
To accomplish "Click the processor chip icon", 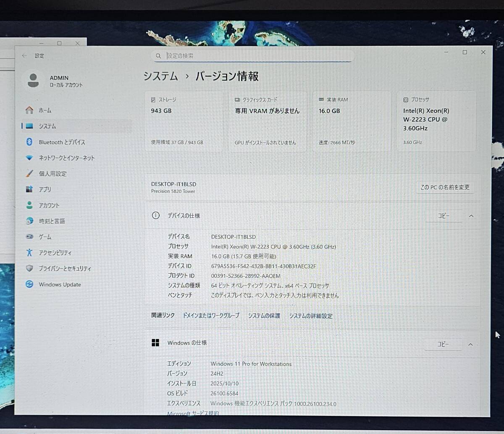I will pos(406,100).
